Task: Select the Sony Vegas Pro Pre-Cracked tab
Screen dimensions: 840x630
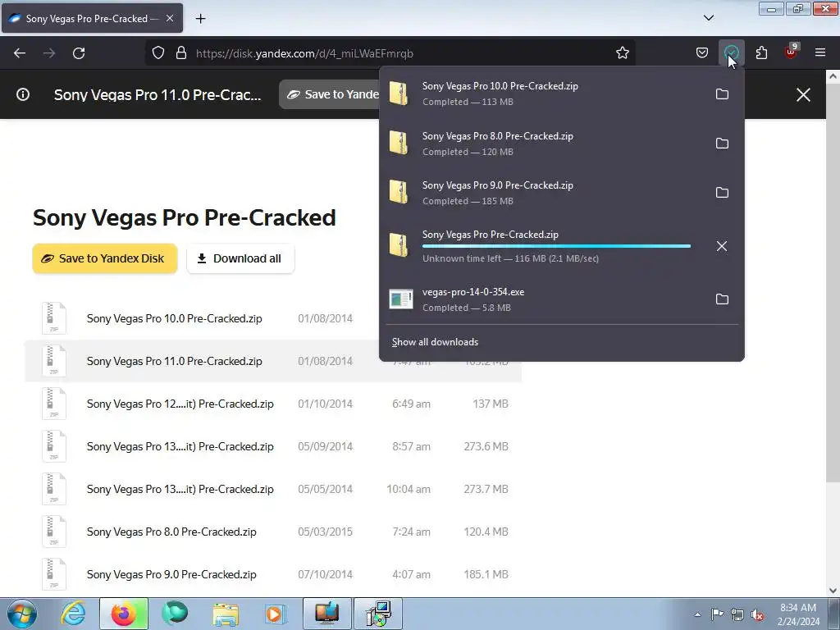Action: (92, 18)
